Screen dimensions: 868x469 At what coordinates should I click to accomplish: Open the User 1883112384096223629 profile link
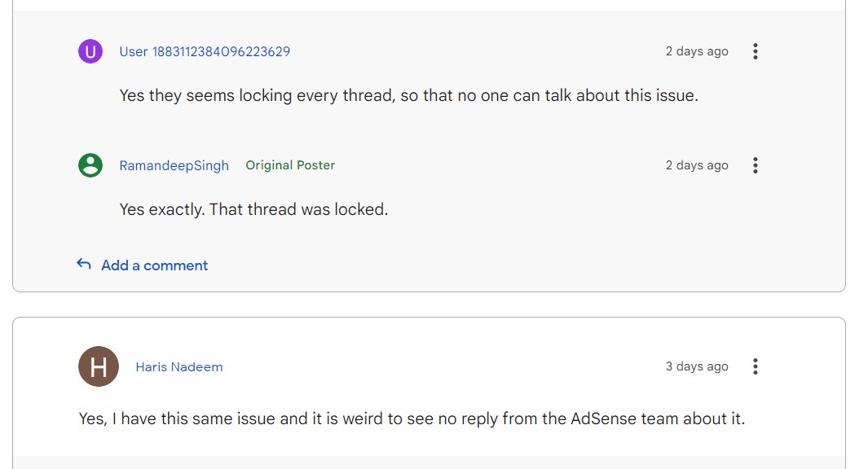click(x=205, y=51)
